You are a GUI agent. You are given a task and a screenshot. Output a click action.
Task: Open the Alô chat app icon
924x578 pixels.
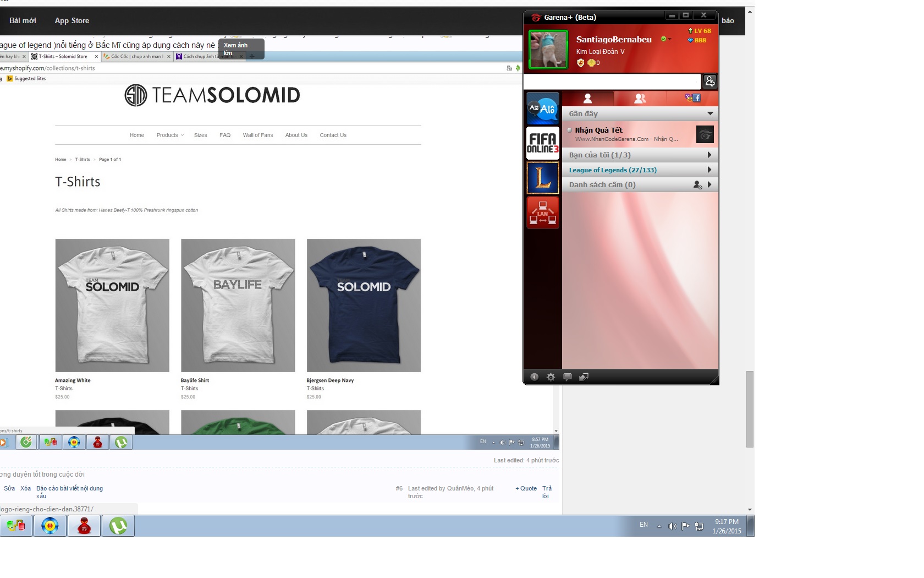click(543, 109)
